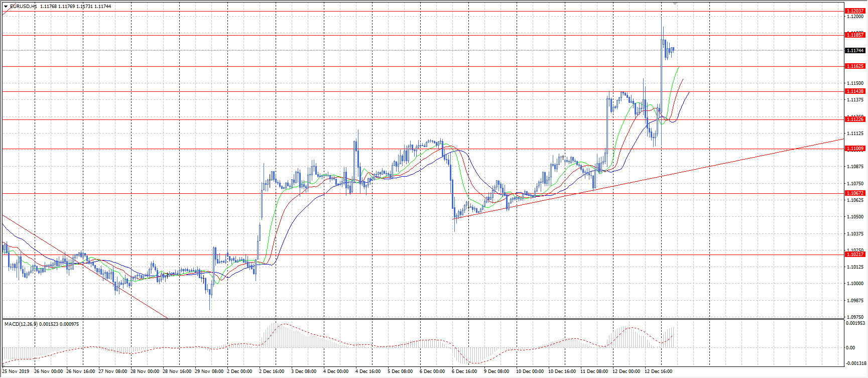Click the 28 Nov 16:00 time label

[177, 372]
